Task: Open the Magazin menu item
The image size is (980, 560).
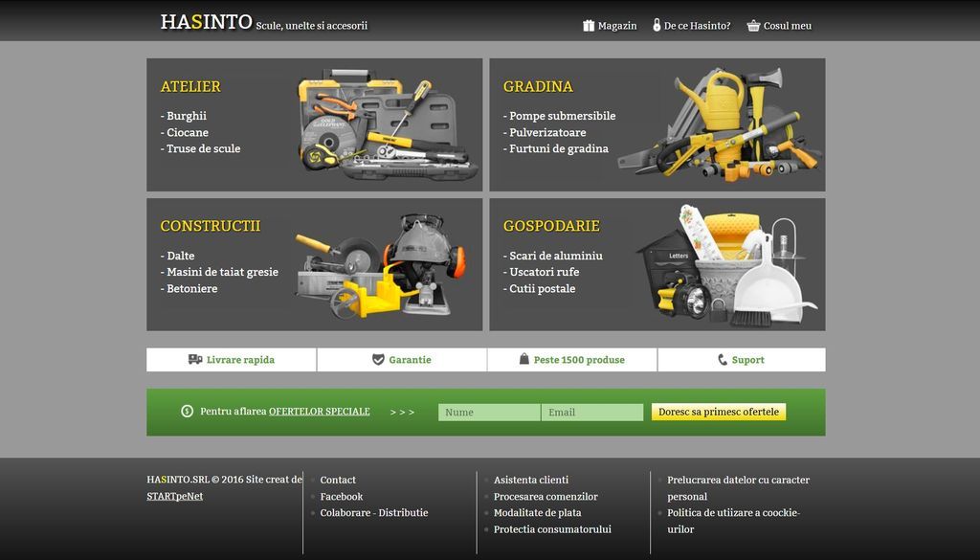Action: pos(616,26)
